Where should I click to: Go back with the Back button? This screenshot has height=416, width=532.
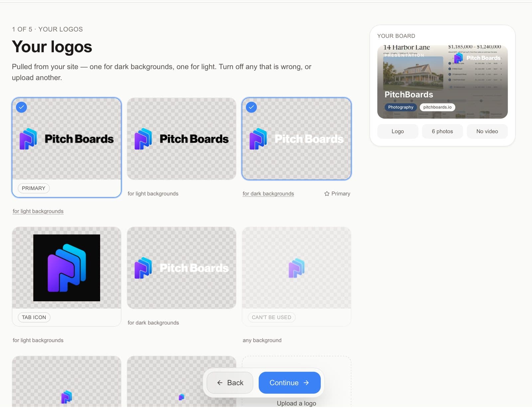click(x=230, y=383)
